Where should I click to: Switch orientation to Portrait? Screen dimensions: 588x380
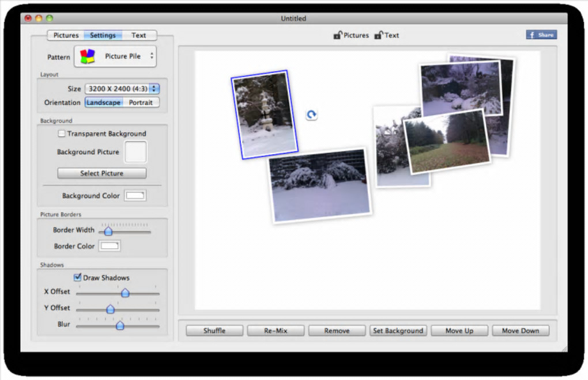141,102
